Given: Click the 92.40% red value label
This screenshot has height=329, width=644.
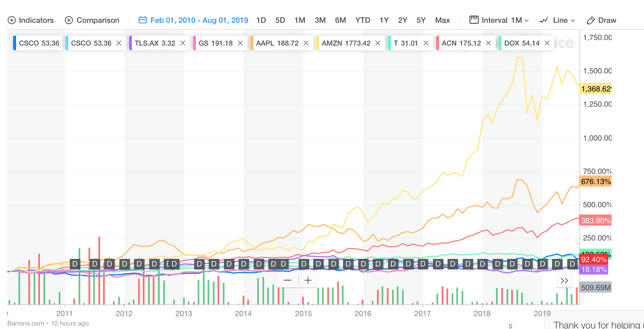Looking at the screenshot, I should point(593,259).
